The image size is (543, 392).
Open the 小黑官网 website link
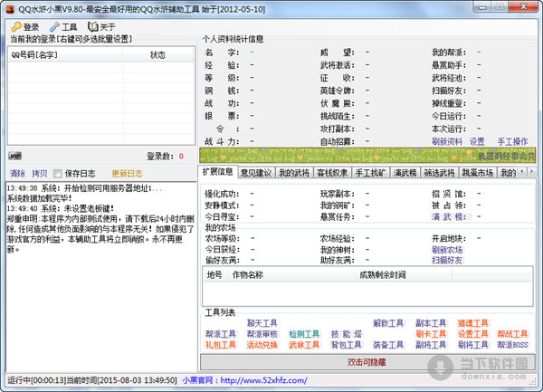pos(245,380)
